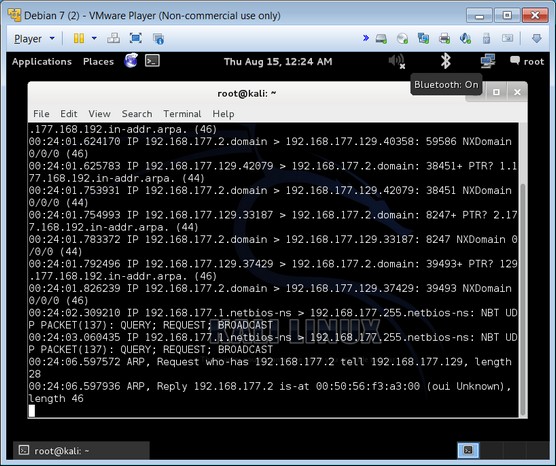Launch the Iceweasel web browser icon
The height and width of the screenshot is (466, 556).
click(x=131, y=61)
